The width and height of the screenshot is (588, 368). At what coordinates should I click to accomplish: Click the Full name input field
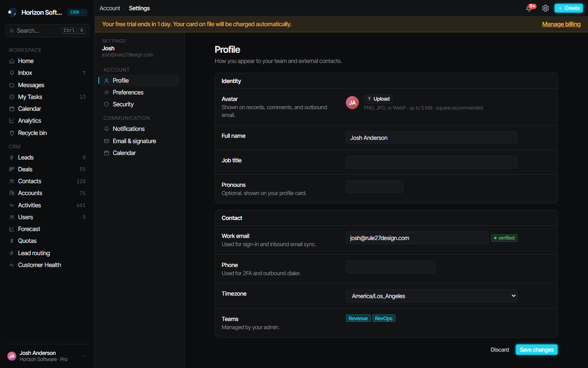[x=432, y=138]
